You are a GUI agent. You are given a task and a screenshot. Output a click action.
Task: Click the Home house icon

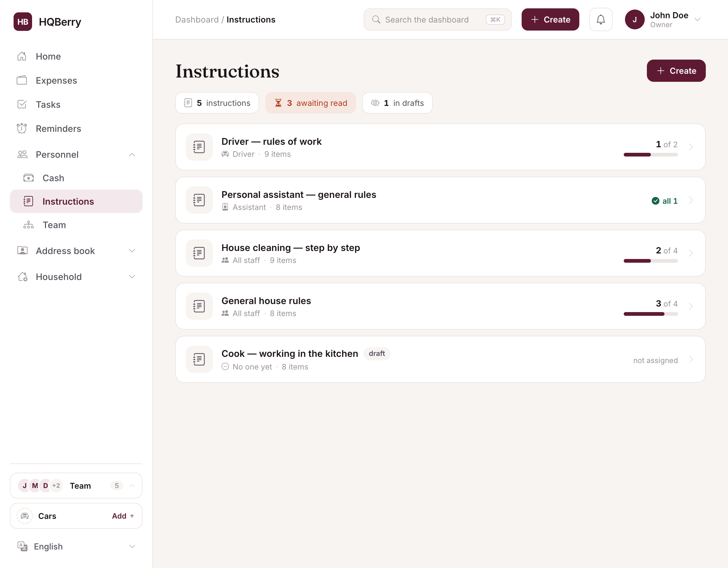click(22, 56)
